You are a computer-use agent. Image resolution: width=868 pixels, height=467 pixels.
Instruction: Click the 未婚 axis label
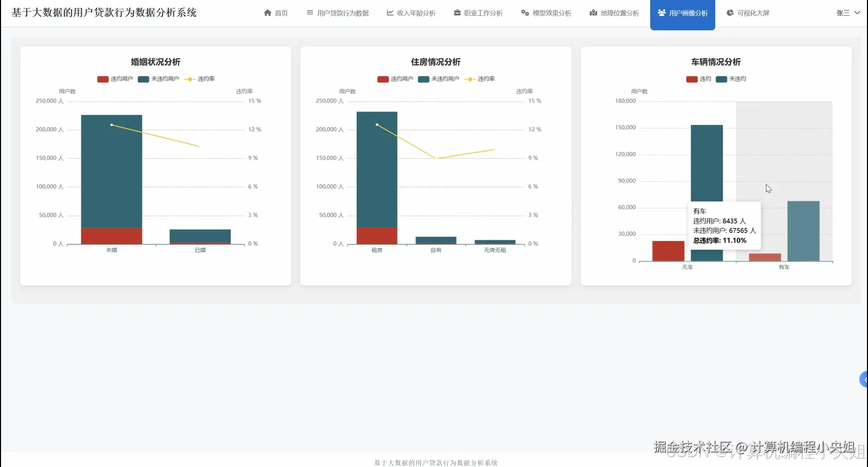(111, 250)
